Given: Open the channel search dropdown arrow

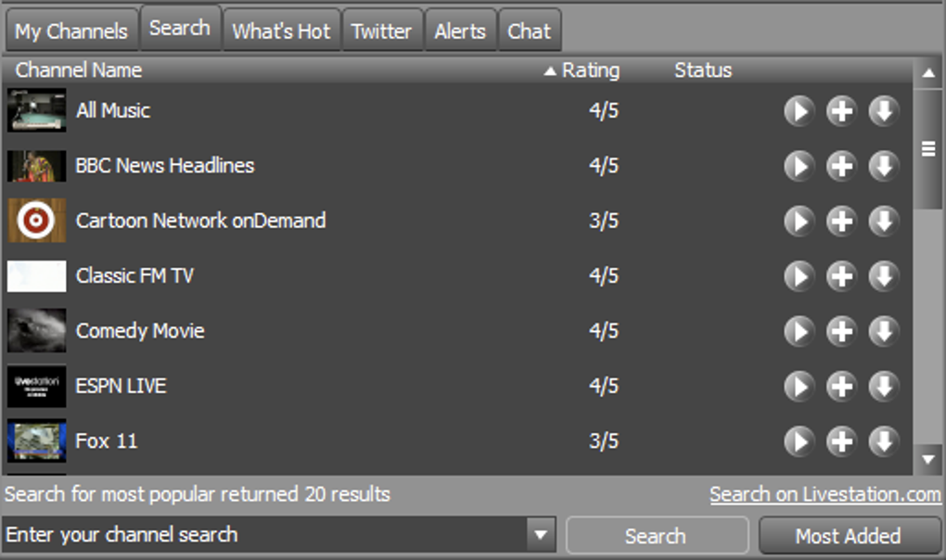Looking at the screenshot, I should click(x=541, y=535).
